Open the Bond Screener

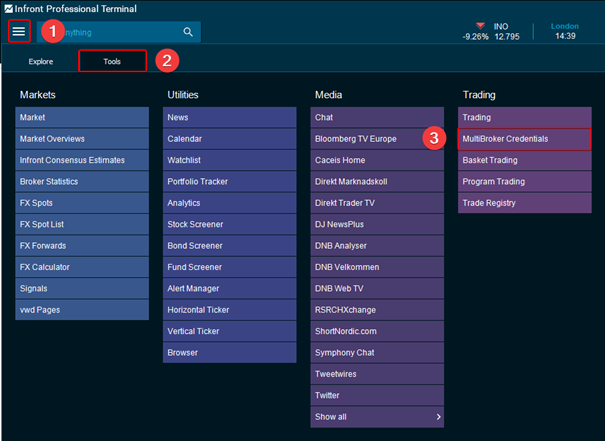click(230, 246)
